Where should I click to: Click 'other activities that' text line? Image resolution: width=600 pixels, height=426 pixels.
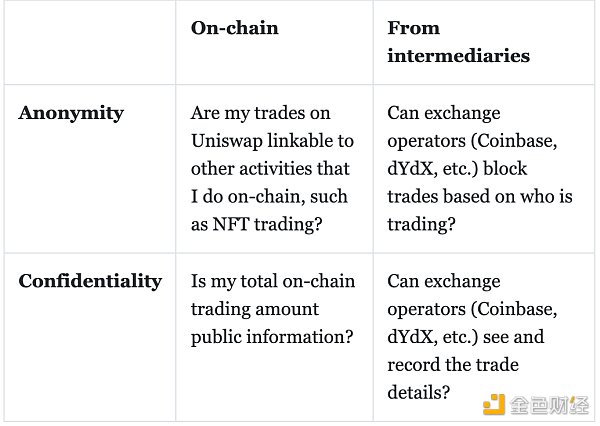[x=270, y=169]
